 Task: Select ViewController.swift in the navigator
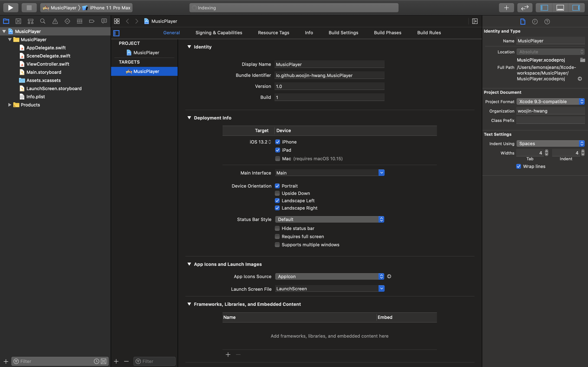(x=48, y=64)
